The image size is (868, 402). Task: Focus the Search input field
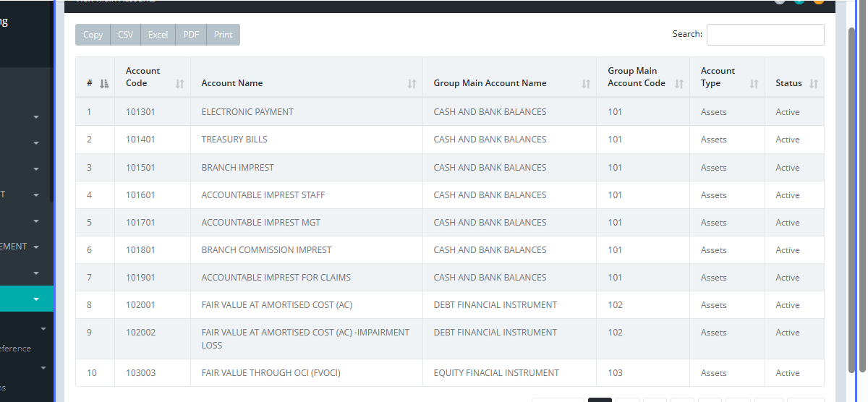pos(765,35)
